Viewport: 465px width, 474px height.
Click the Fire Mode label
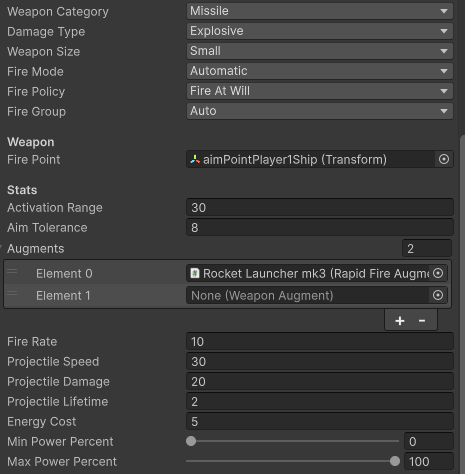coord(35,72)
